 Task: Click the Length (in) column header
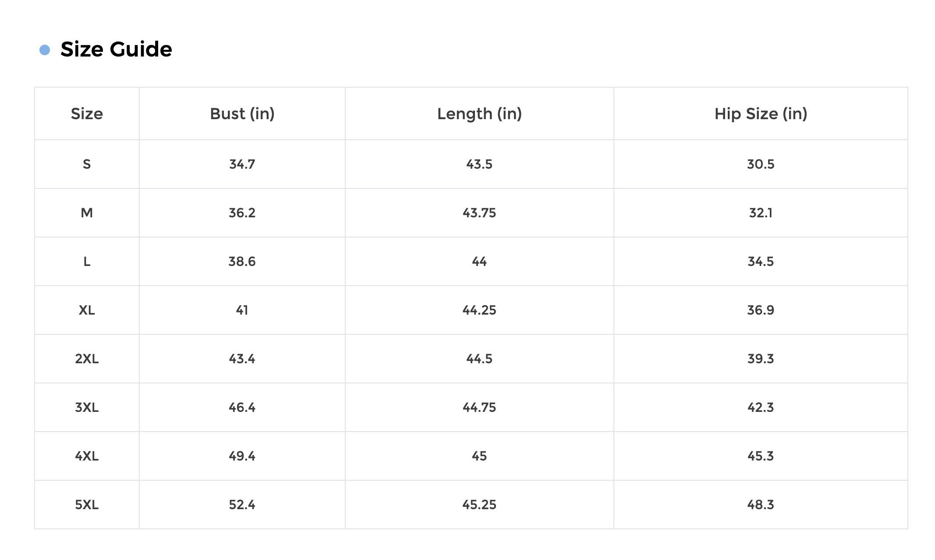coord(479,114)
